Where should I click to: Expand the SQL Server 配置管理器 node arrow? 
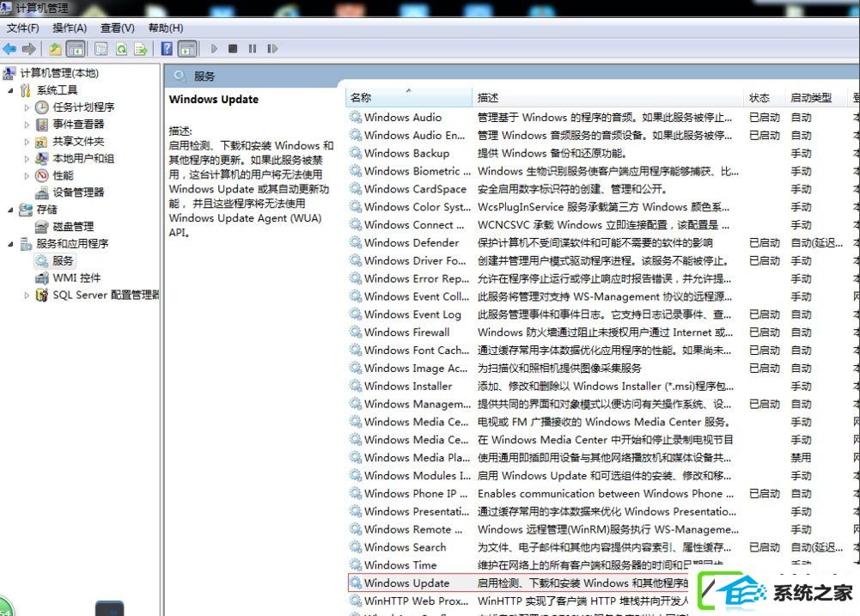(27, 296)
